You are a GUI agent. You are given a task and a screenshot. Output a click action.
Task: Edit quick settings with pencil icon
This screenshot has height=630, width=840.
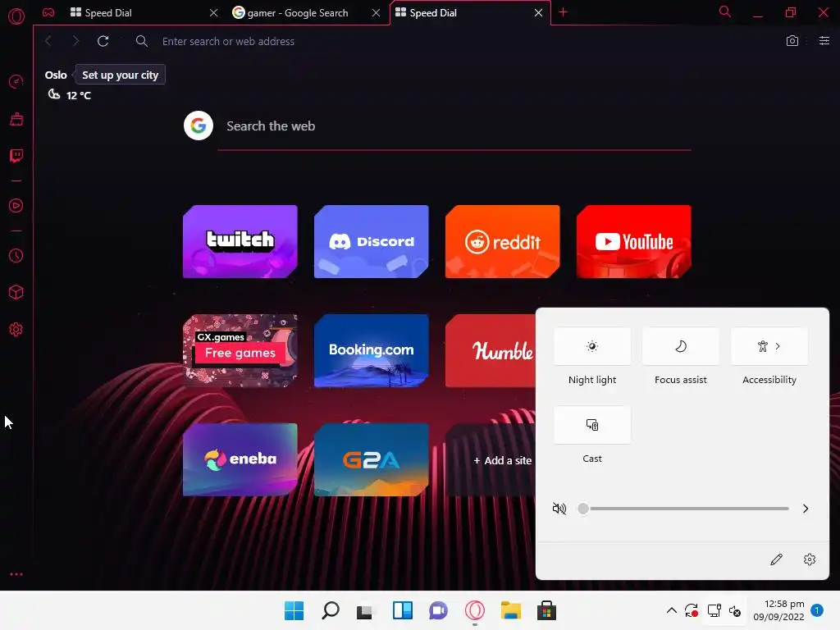click(x=776, y=559)
